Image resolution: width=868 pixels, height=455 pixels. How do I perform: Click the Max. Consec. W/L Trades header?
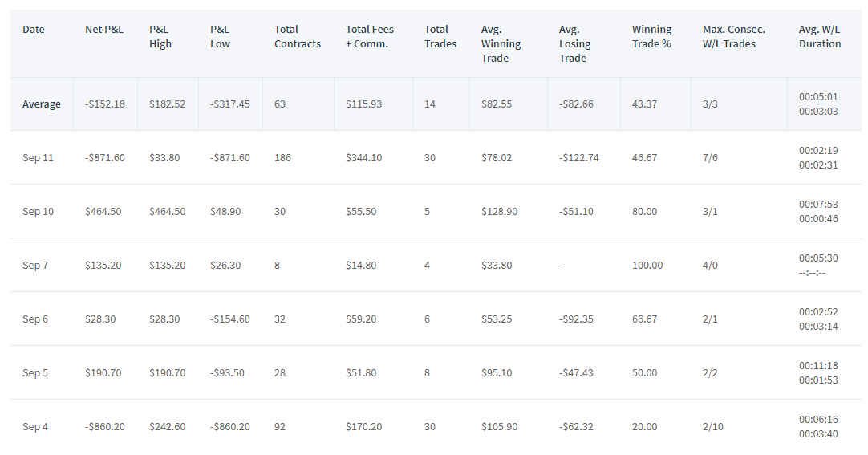733,37
